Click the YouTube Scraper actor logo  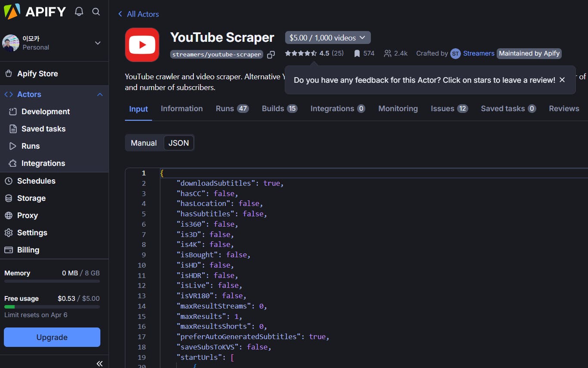coord(142,45)
